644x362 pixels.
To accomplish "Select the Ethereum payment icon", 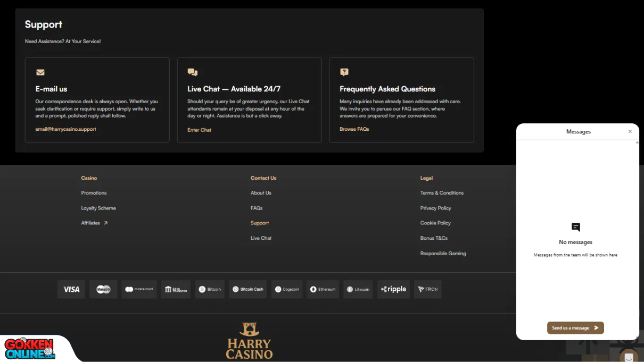I will point(322,289).
